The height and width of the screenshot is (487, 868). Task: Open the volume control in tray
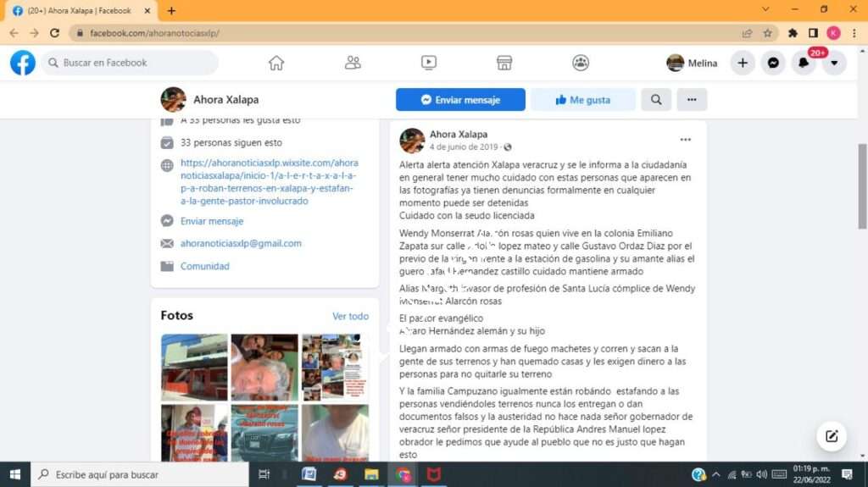tap(762, 474)
